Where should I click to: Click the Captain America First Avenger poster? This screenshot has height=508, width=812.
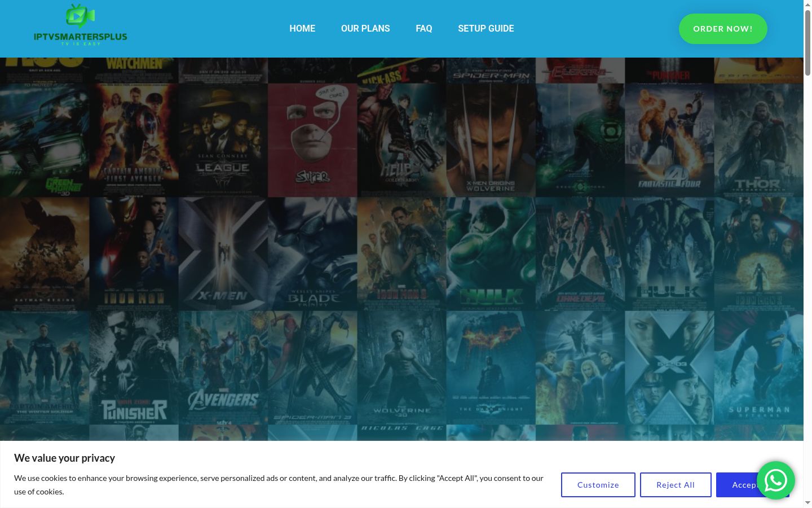(134, 140)
